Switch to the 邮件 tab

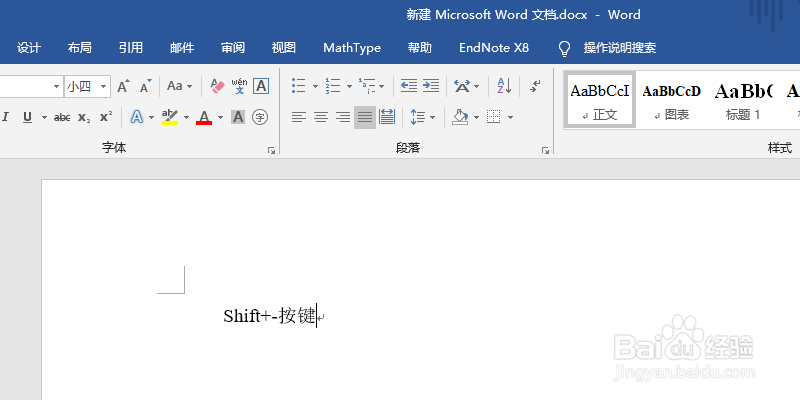(x=182, y=48)
